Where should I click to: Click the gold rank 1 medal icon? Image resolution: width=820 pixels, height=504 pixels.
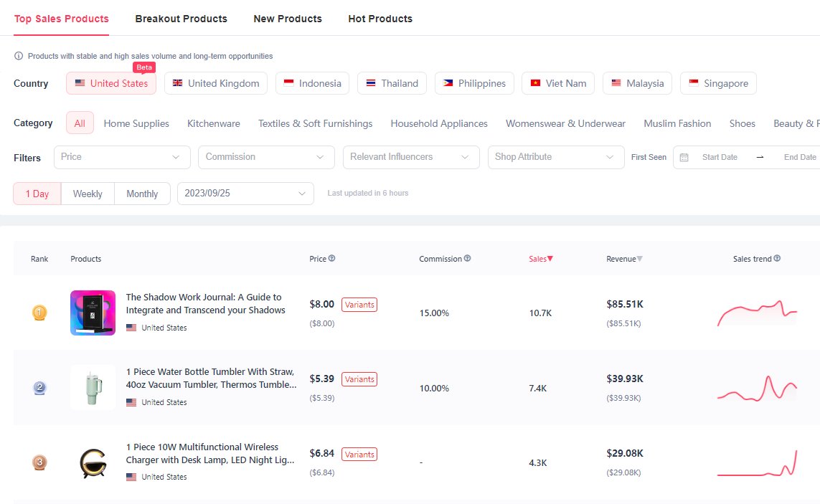click(x=39, y=313)
